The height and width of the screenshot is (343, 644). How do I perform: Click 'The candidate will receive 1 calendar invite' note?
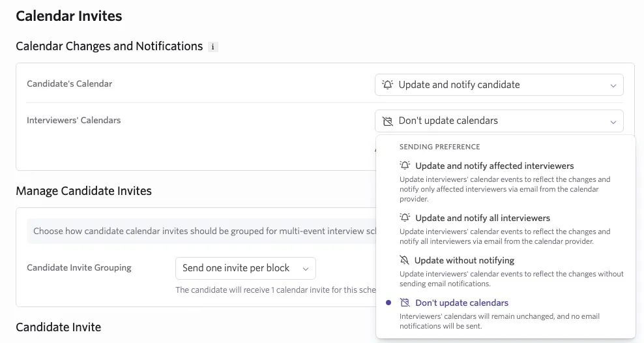(276, 290)
